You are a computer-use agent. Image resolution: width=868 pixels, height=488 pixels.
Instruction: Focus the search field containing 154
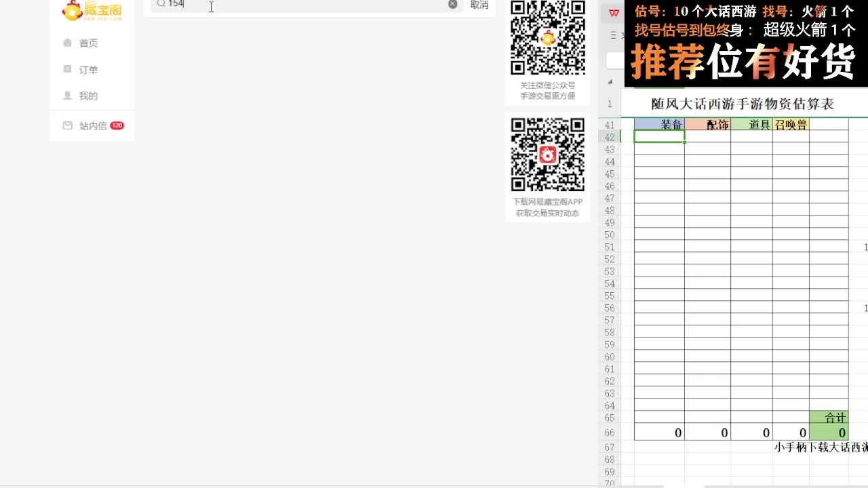[307, 4]
